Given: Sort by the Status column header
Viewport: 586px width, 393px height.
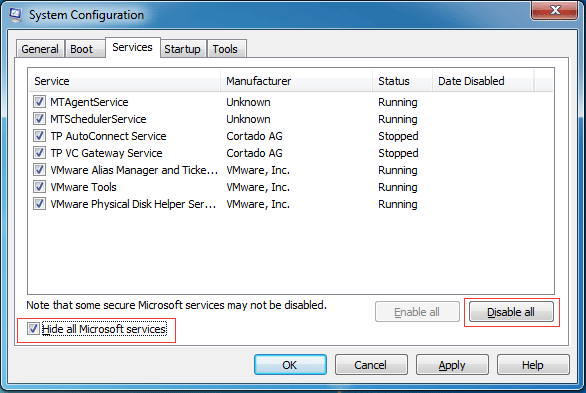Looking at the screenshot, I should point(403,81).
